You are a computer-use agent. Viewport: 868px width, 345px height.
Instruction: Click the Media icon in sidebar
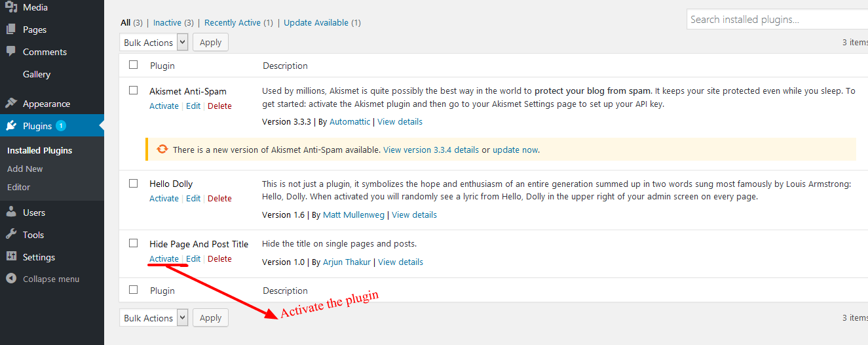click(x=11, y=7)
